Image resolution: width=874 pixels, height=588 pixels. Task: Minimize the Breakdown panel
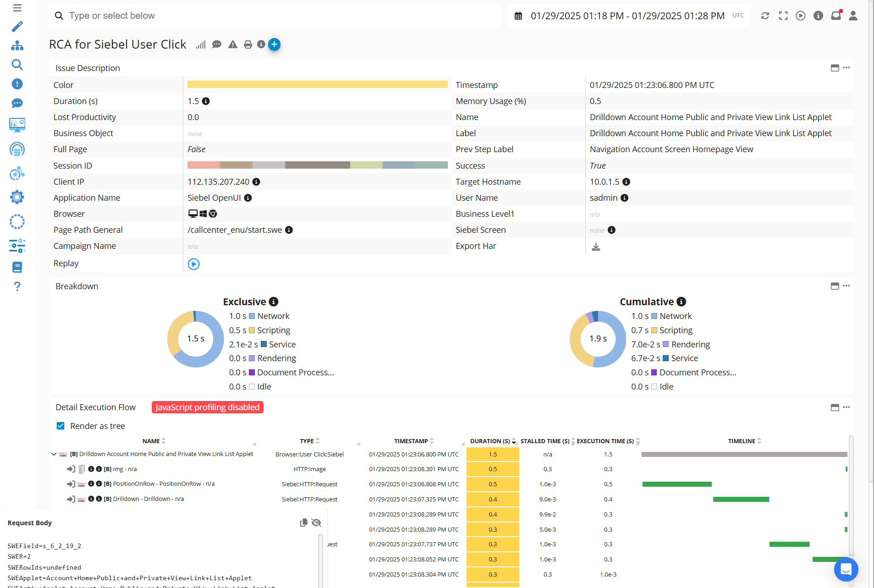pos(835,286)
